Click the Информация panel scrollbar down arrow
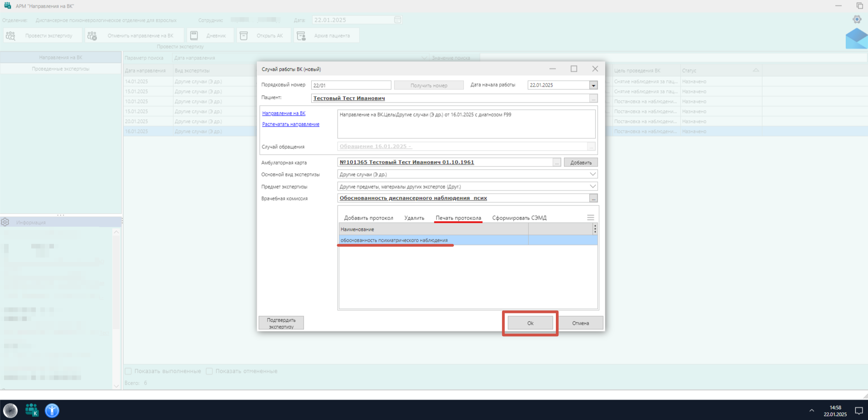 coord(116,386)
